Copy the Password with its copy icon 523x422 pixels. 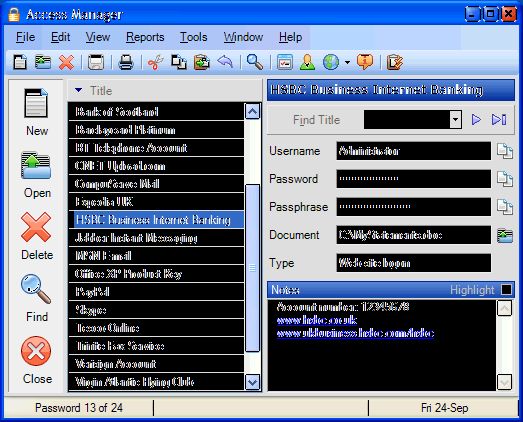click(505, 179)
